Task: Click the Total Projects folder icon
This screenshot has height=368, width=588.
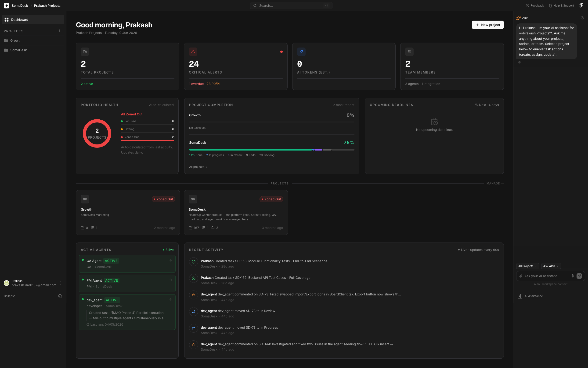Action: point(85,52)
